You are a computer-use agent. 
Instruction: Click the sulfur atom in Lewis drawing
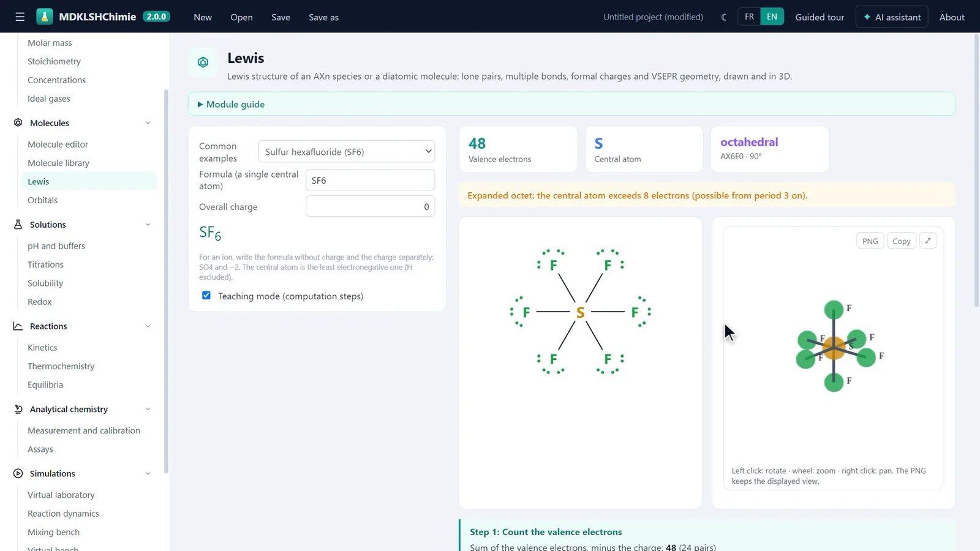pos(580,312)
